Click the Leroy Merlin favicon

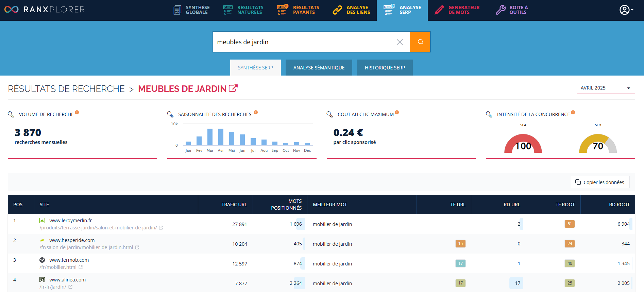[42, 221]
